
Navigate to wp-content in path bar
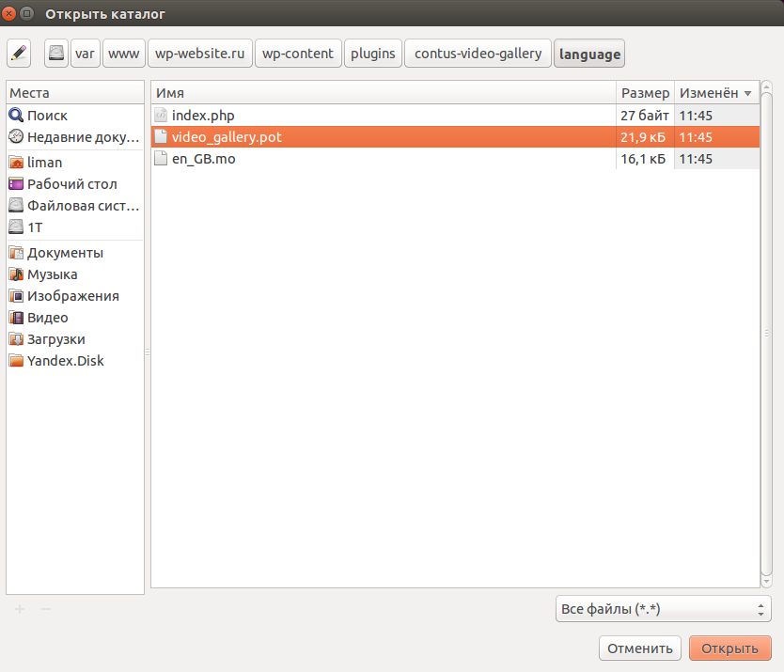(x=297, y=54)
